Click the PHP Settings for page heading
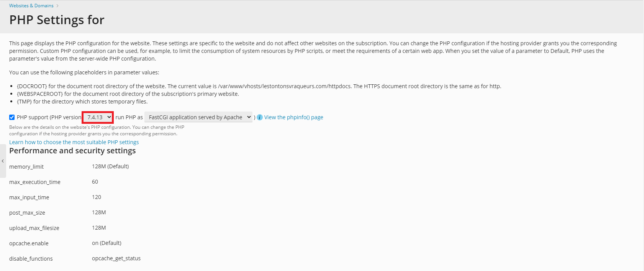This screenshot has width=644, height=271. coord(57,20)
